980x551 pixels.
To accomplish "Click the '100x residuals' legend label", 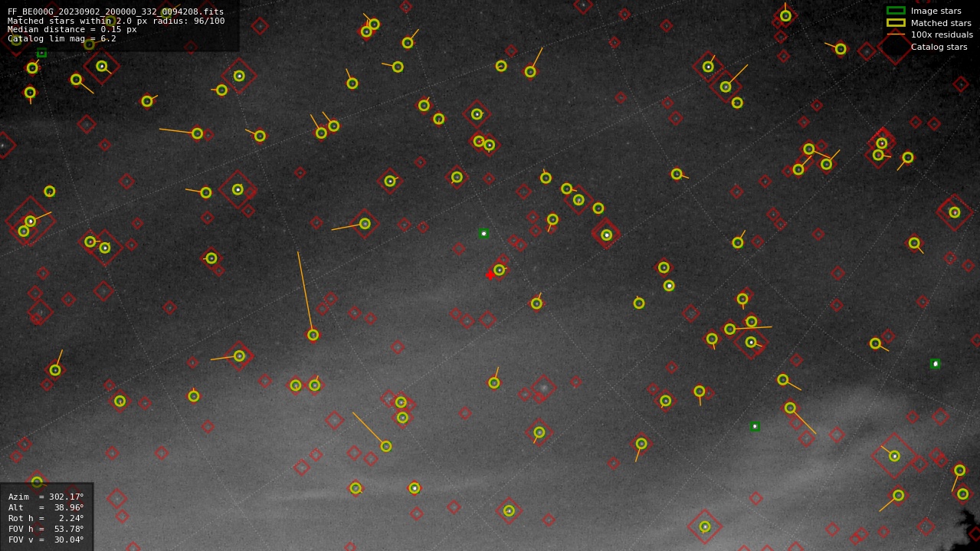I will tap(942, 34).
